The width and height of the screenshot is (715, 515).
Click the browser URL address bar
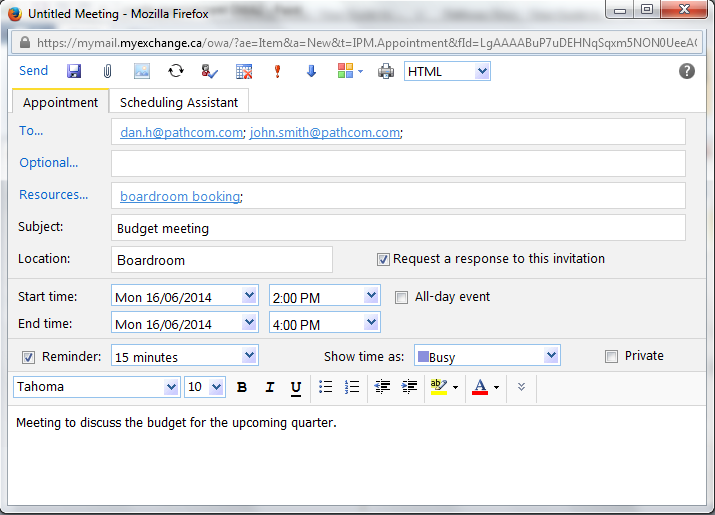pos(358,43)
